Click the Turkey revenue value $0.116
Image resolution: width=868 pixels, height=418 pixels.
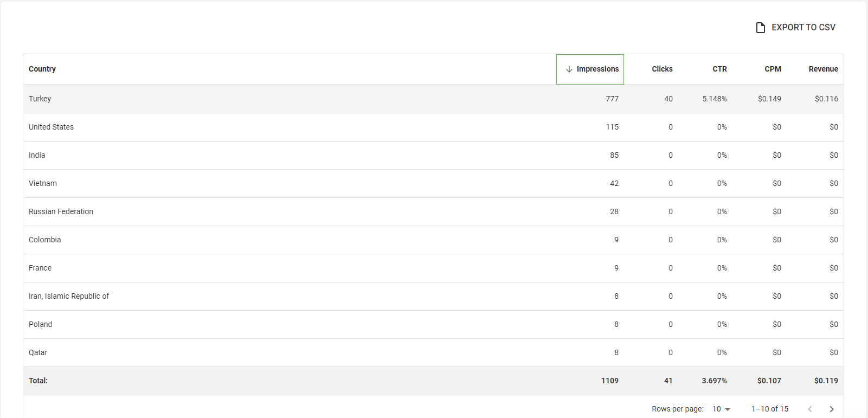[826, 99]
